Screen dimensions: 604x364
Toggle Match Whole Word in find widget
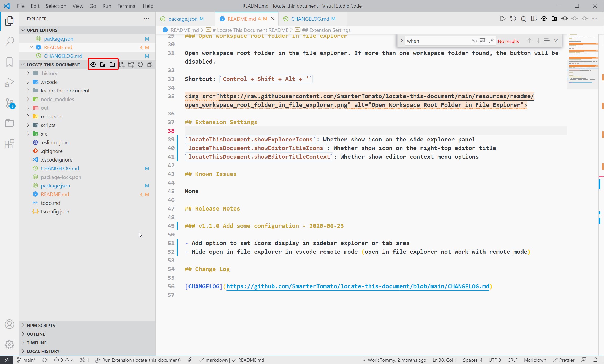tap(482, 41)
